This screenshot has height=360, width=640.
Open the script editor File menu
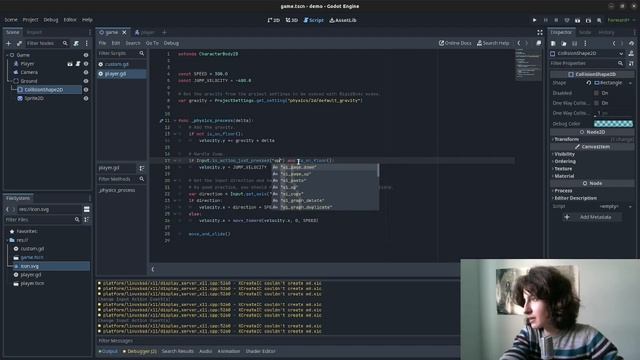pyautogui.click(x=102, y=43)
